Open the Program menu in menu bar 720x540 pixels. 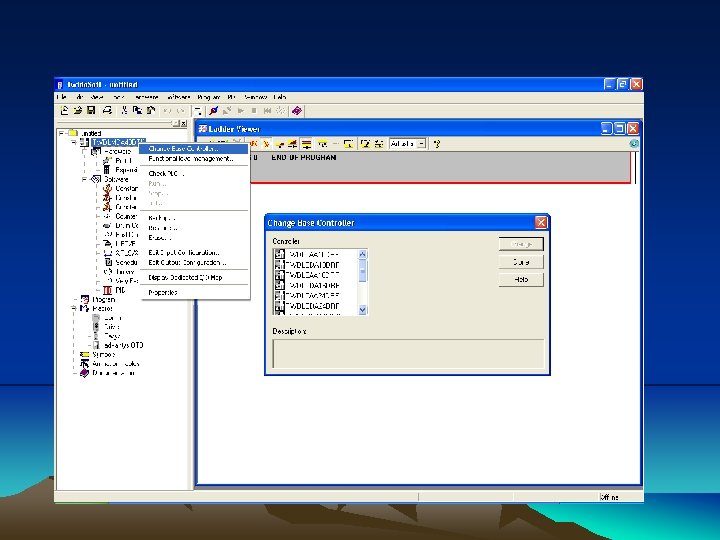point(208,97)
